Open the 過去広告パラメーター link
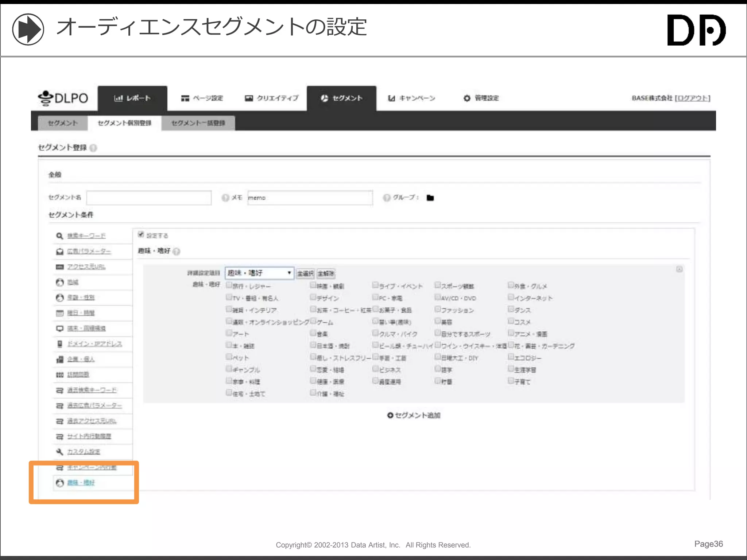The image size is (747, 560). point(94,405)
